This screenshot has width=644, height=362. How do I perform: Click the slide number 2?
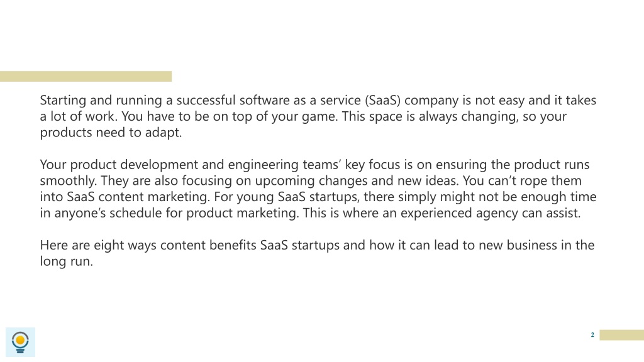click(x=592, y=335)
